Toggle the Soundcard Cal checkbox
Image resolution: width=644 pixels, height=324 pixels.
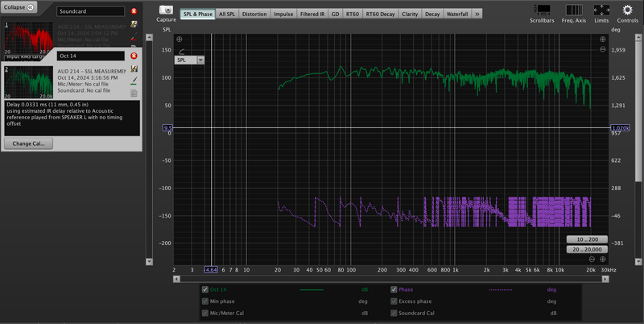tap(394, 313)
